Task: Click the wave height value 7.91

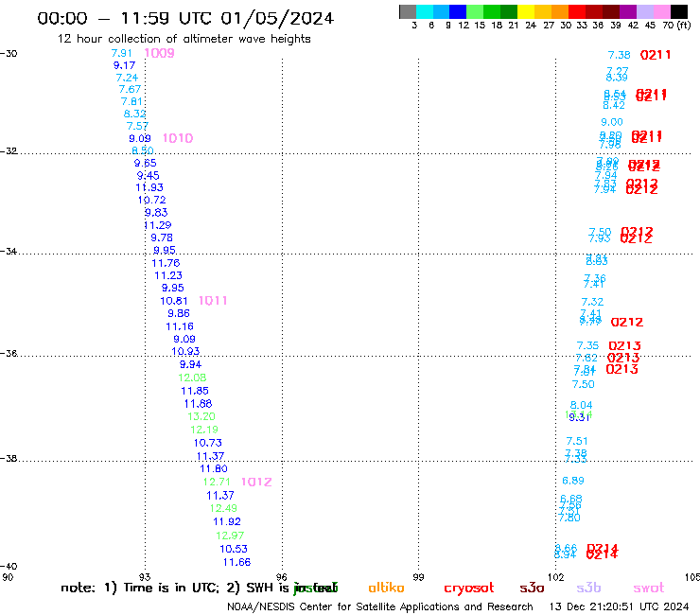Action: click(x=121, y=53)
